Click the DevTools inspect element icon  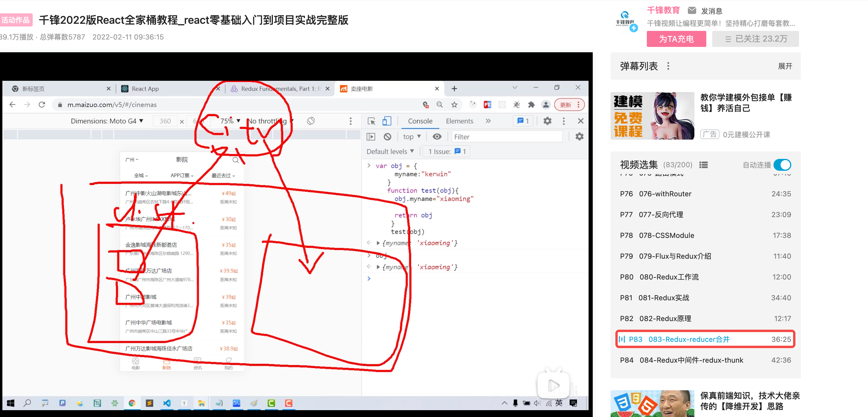tap(371, 121)
